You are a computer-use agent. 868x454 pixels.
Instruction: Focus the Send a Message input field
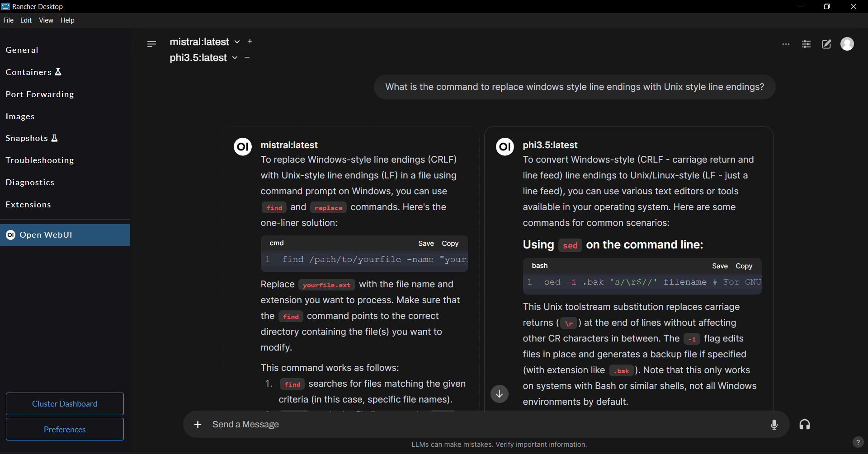[486, 424]
